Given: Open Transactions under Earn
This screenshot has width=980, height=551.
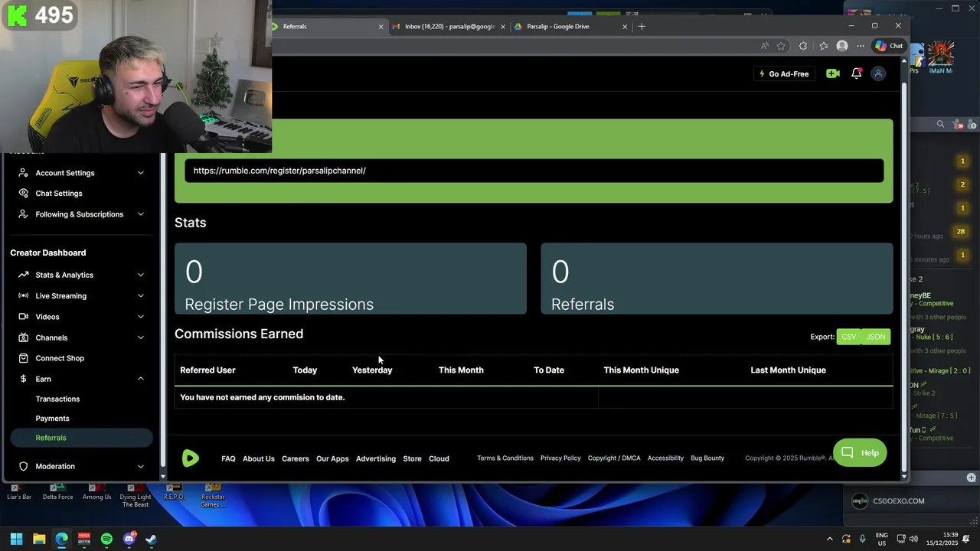Looking at the screenshot, I should 57,399.
